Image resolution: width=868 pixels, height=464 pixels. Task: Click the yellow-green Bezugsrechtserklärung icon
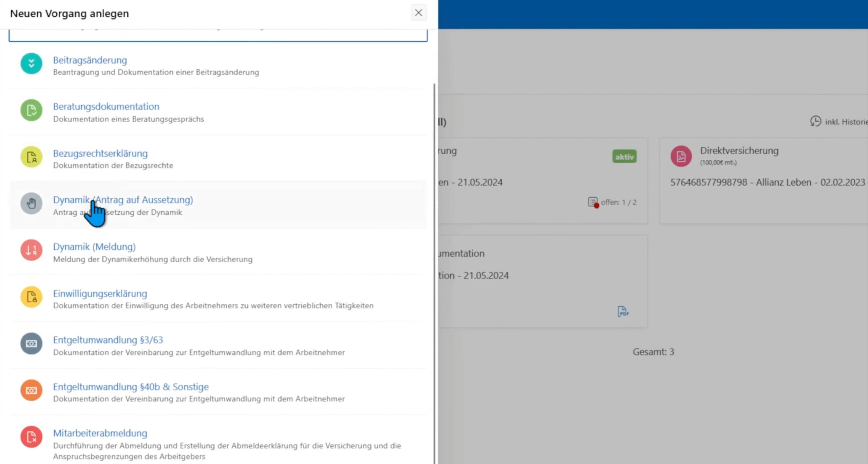(31, 157)
